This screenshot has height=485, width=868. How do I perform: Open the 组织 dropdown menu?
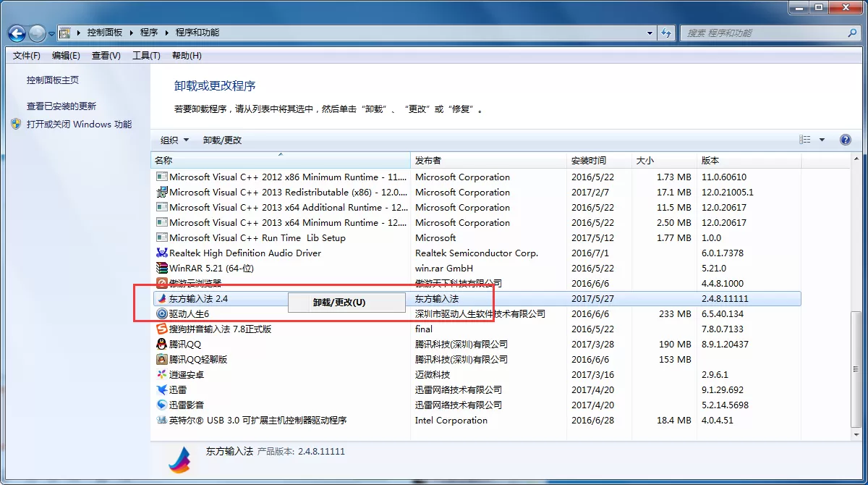point(174,140)
